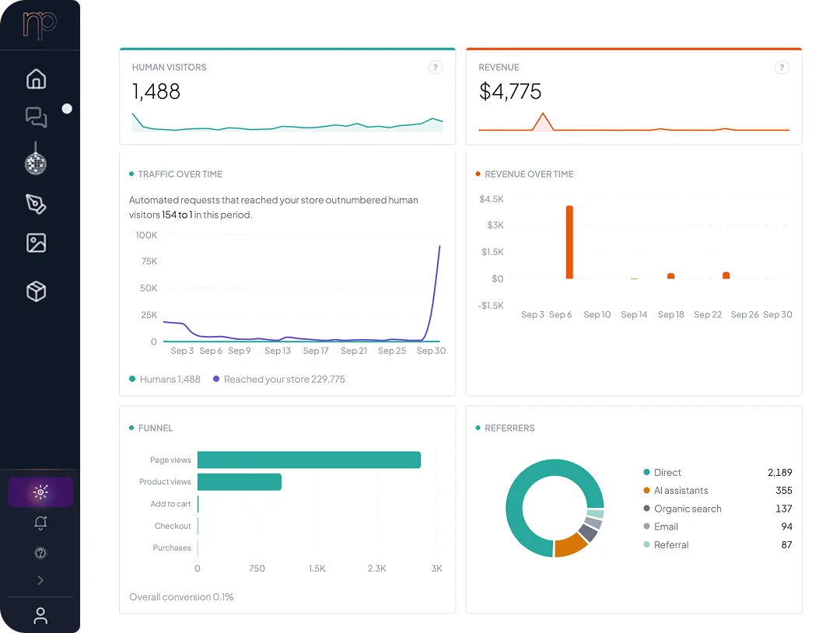Viewport: 840px width, 633px height.
Task: Open the help circle icon in sidebar
Action: 40,553
